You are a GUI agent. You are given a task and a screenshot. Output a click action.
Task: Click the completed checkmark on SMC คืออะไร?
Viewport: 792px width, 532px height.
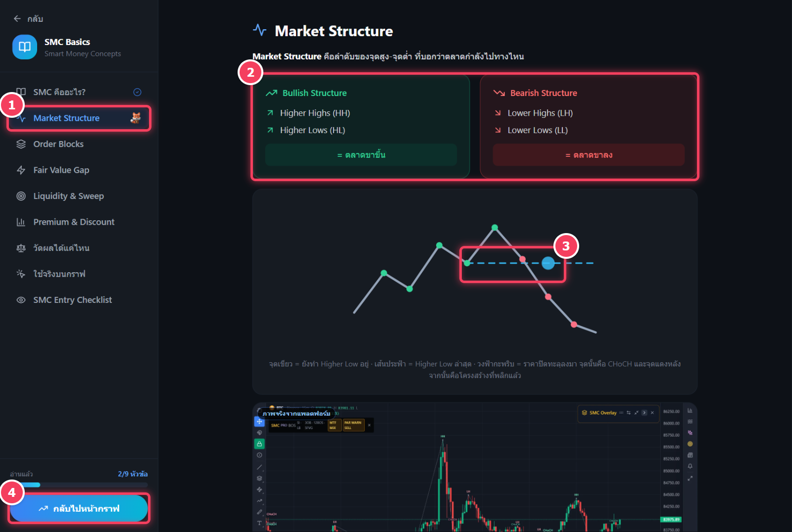click(x=138, y=92)
